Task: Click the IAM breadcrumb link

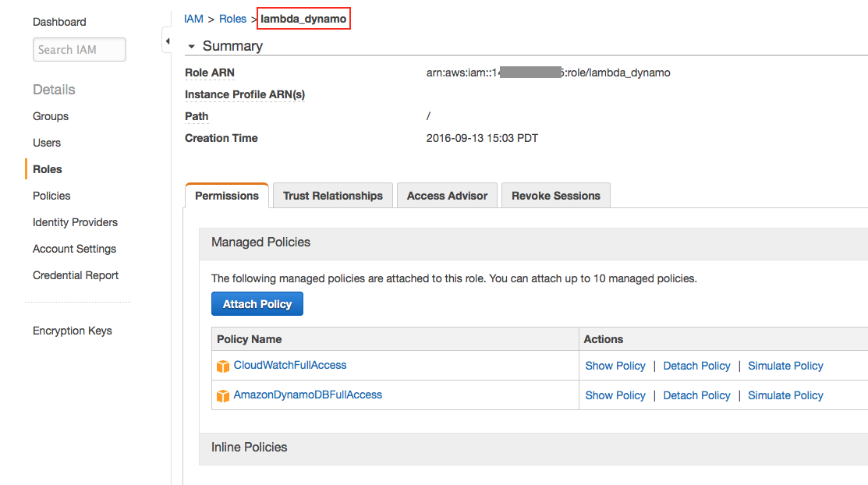Action: coord(193,19)
